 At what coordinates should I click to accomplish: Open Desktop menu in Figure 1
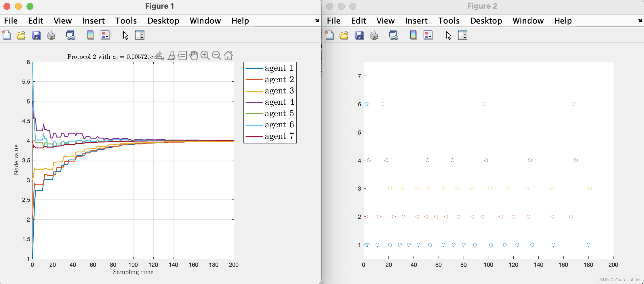click(x=163, y=21)
